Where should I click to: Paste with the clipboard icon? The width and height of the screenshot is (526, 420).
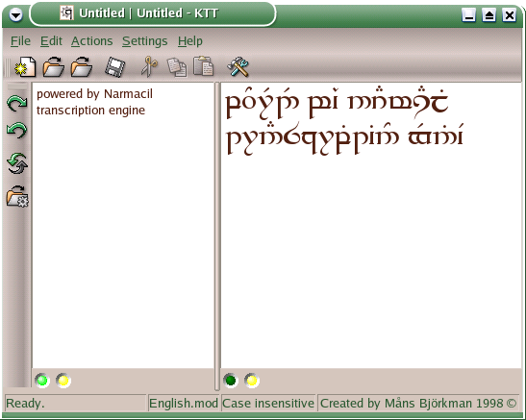203,65
